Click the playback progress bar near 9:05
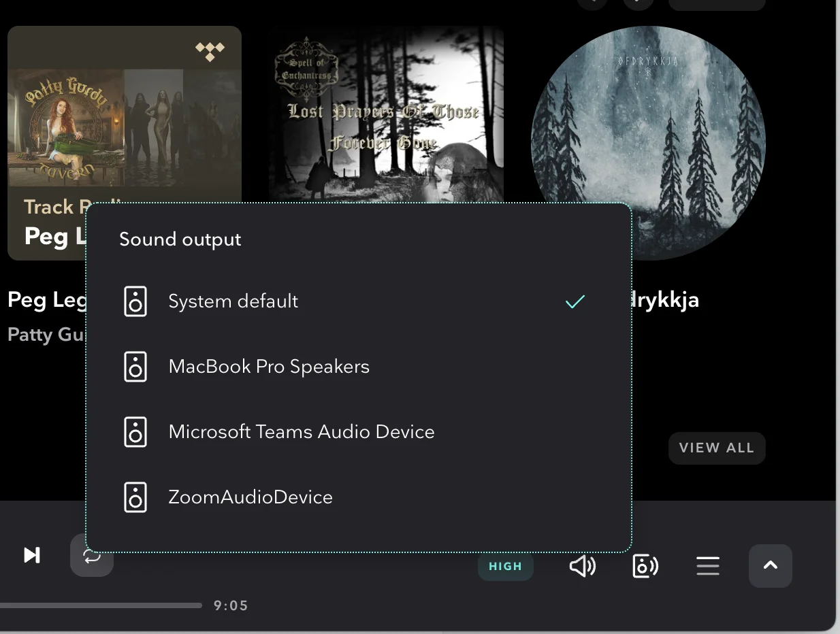The width and height of the screenshot is (840, 634). click(102, 605)
